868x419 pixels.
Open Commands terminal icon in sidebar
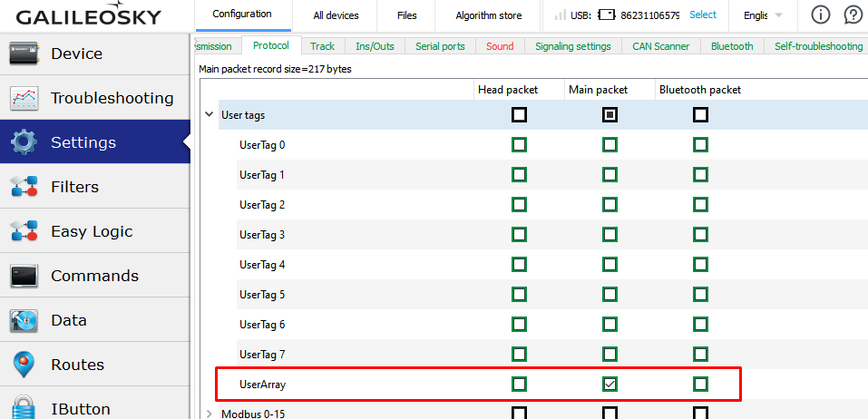[24, 276]
